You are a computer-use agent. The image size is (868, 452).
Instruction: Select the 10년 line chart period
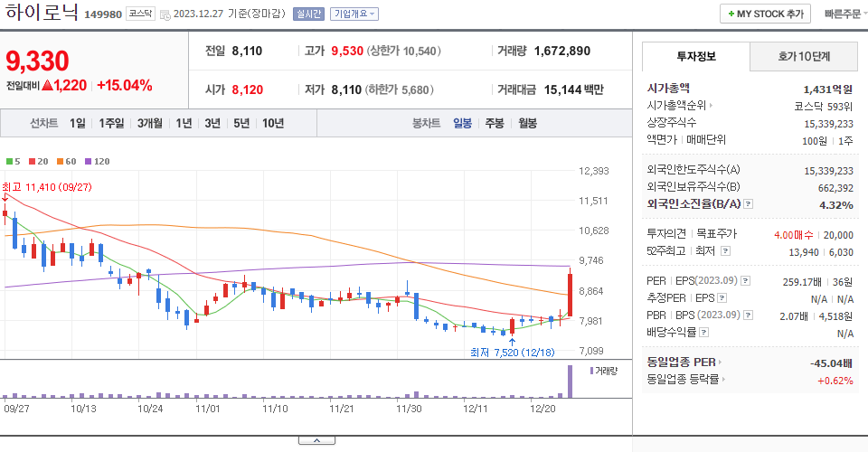[x=273, y=123]
